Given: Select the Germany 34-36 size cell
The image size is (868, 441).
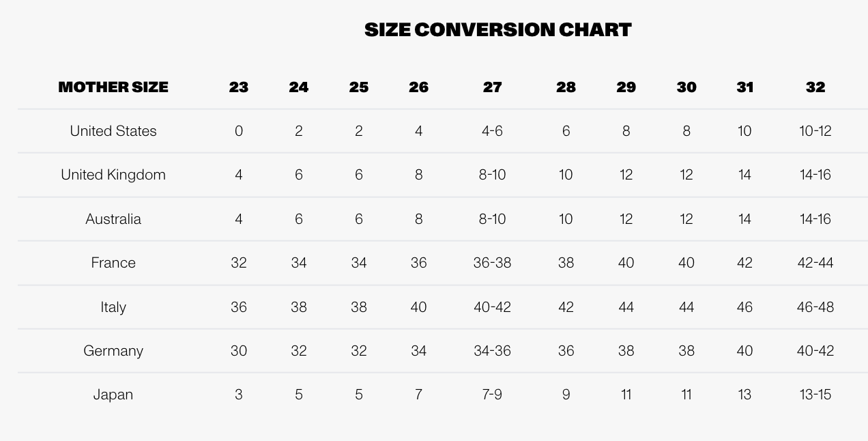Looking at the screenshot, I should [492, 351].
